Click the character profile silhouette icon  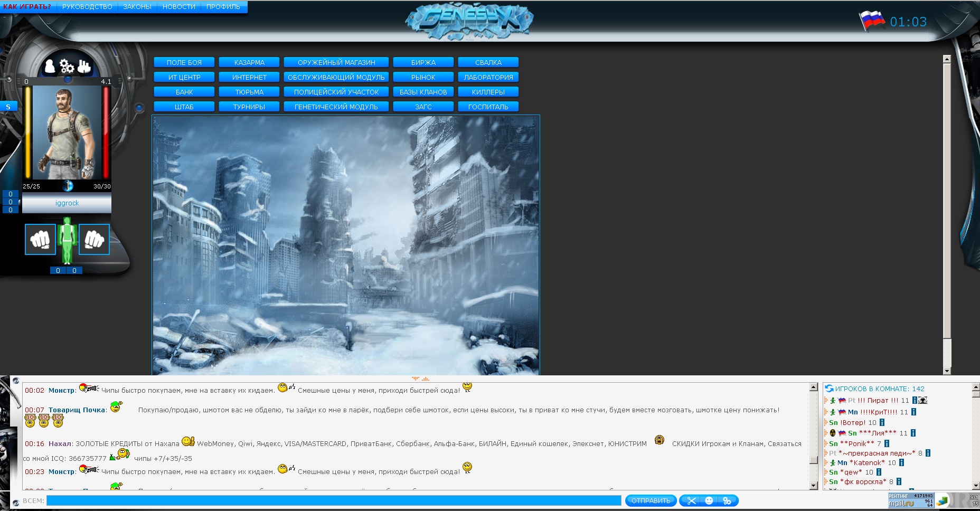click(x=50, y=67)
